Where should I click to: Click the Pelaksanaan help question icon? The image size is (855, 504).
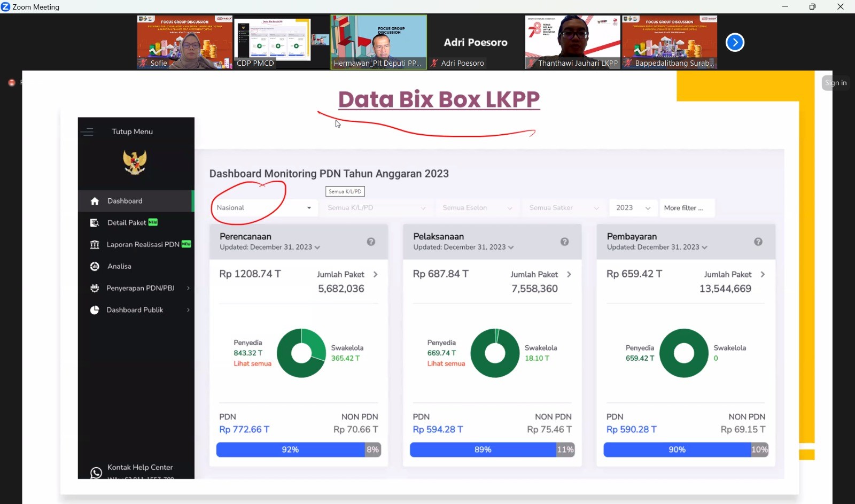click(564, 242)
